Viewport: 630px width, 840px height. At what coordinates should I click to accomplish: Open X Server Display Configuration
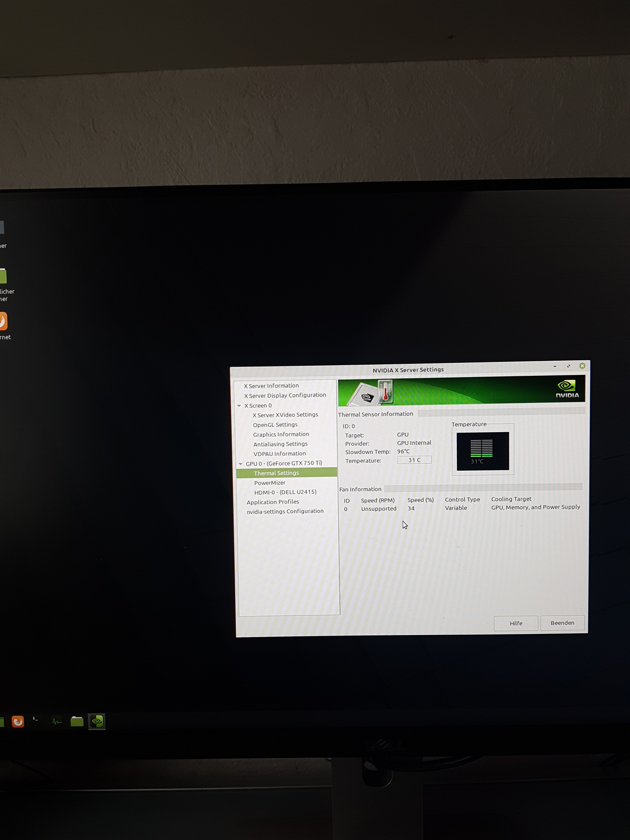tap(285, 395)
